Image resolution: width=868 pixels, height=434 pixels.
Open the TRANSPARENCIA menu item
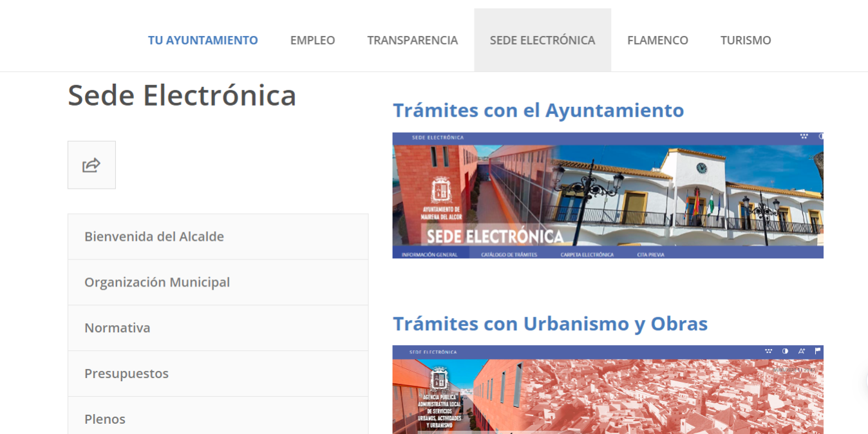(x=412, y=40)
